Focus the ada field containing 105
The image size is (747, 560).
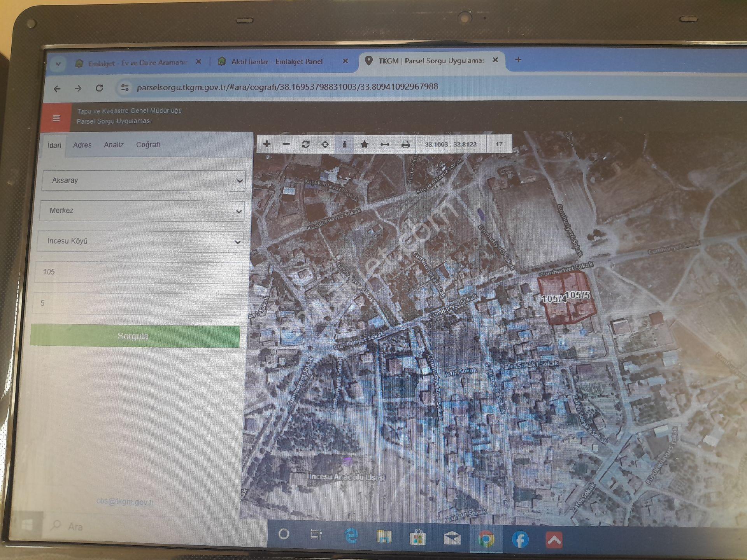point(139,272)
